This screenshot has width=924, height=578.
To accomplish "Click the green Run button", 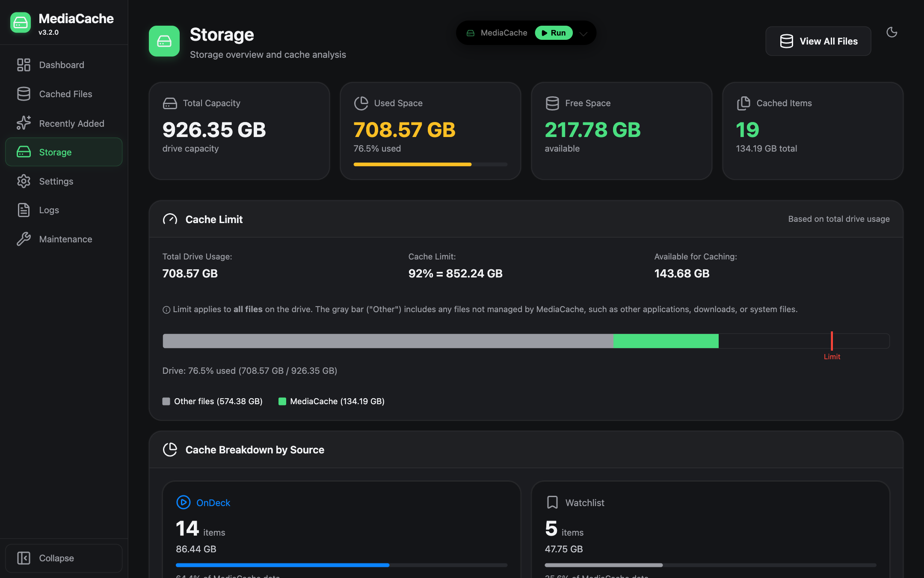I will coord(554,33).
